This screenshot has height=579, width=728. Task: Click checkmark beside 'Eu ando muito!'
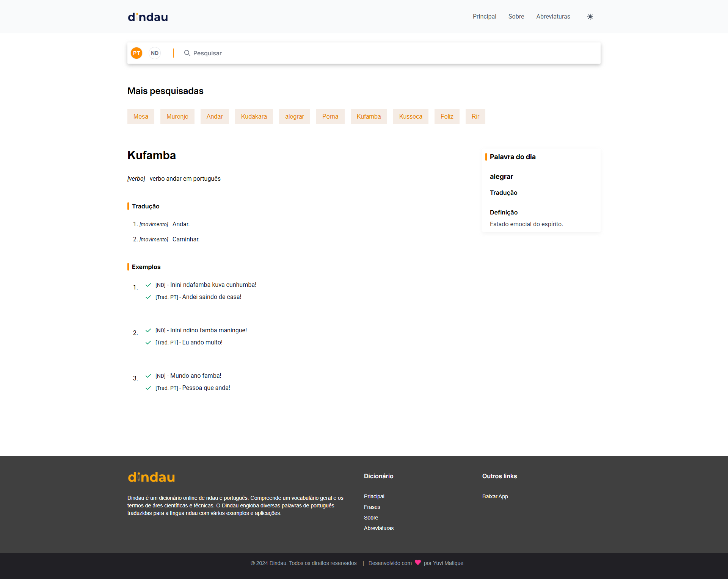[148, 343]
